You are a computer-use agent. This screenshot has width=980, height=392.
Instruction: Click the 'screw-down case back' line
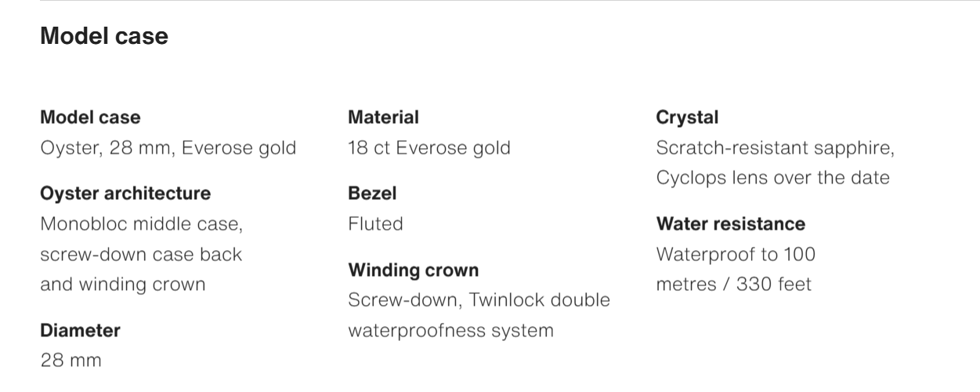[141, 254]
